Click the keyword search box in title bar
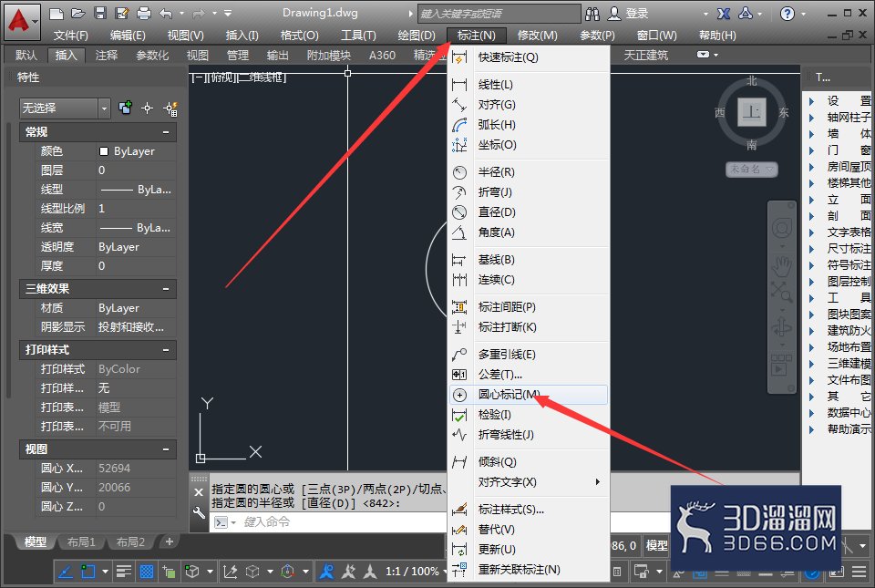Viewport: 875px width, 588px height. click(499, 14)
